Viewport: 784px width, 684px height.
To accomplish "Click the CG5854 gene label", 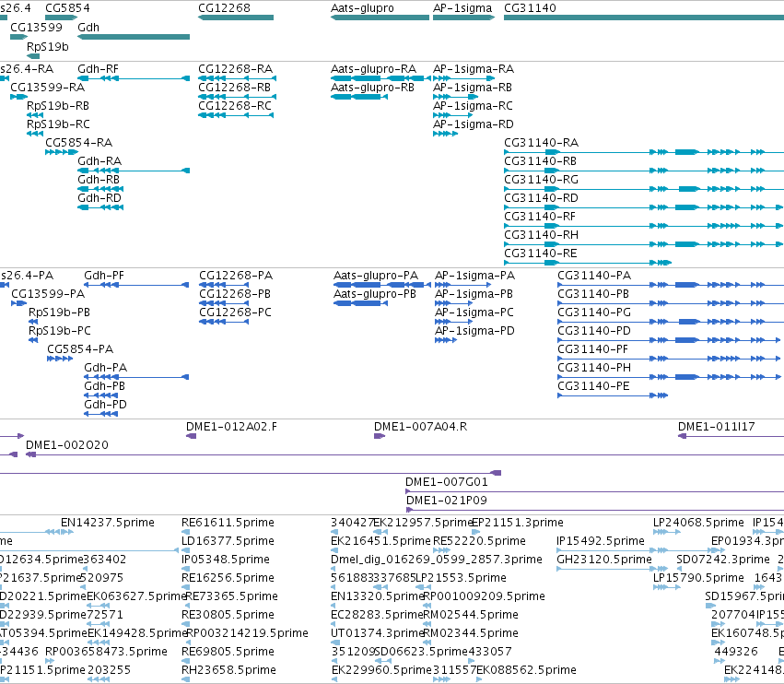I will tap(67, 8).
